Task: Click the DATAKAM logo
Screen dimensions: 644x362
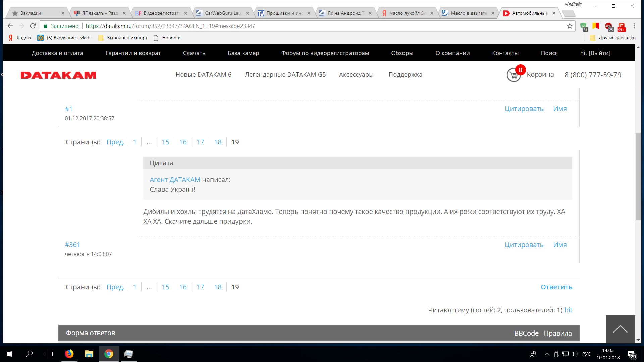Action: [58, 75]
